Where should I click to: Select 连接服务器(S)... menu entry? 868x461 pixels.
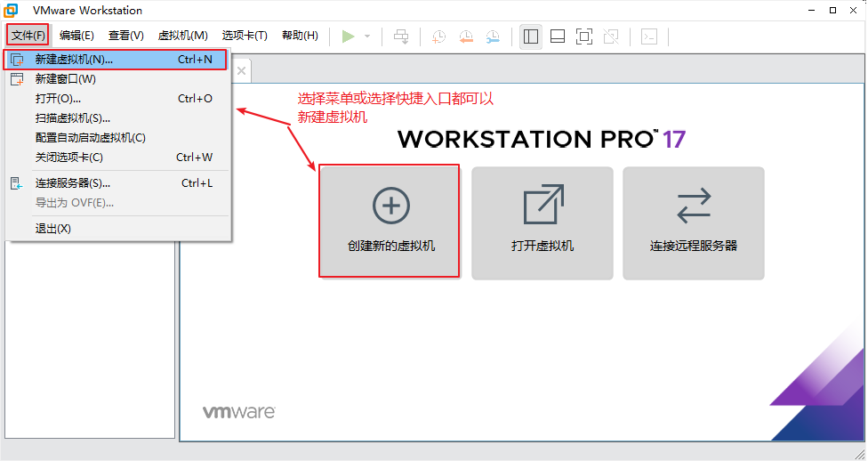[117, 183]
